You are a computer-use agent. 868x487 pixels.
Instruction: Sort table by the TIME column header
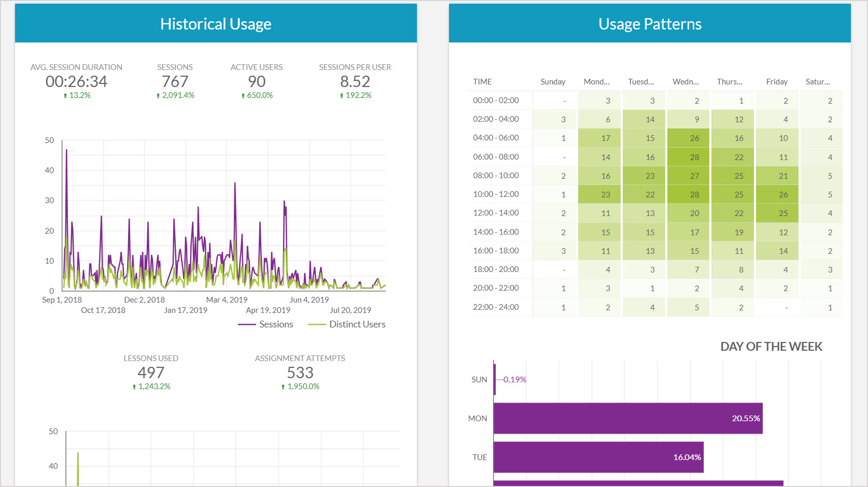pos(482,82)
